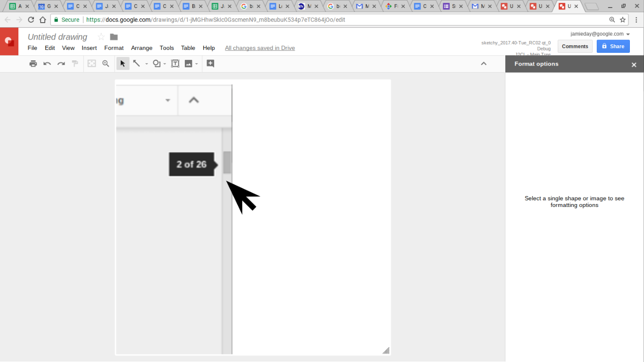Open the Comments button

[x=575, y=46]
